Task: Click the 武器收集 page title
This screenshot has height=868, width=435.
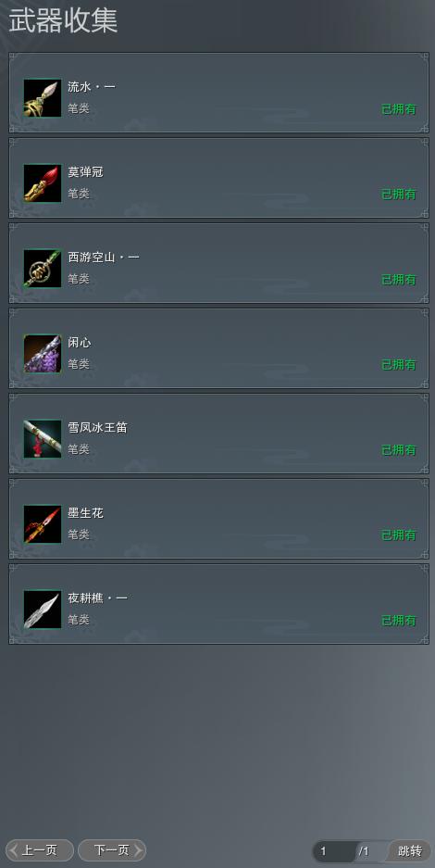Action: point(63,21)
